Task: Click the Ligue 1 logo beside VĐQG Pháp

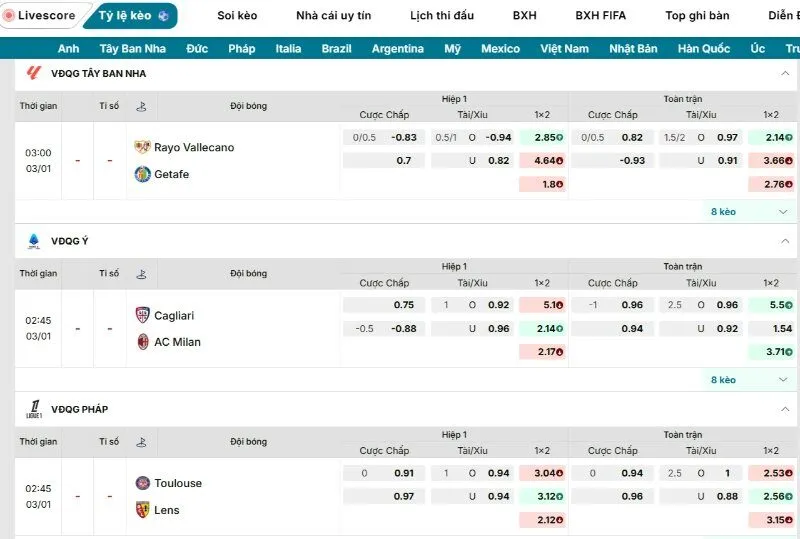Action: [34, 408]
